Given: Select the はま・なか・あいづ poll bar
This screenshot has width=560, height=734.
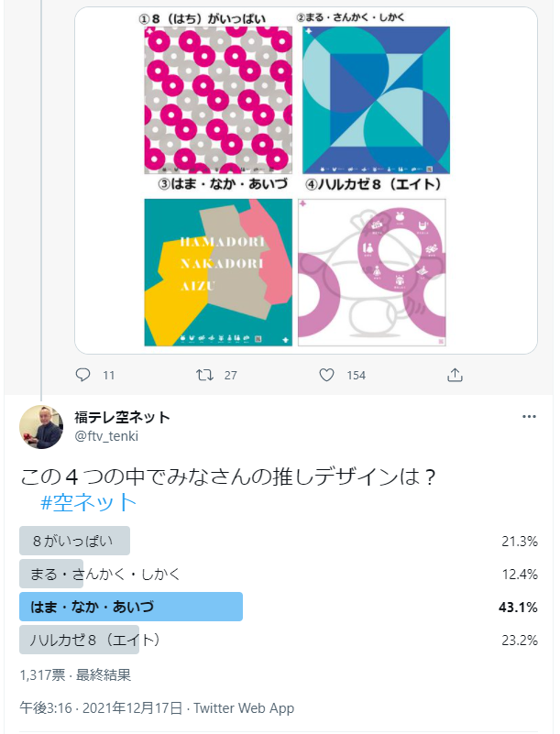Looking at the screenshot, I should pos(130,607).
